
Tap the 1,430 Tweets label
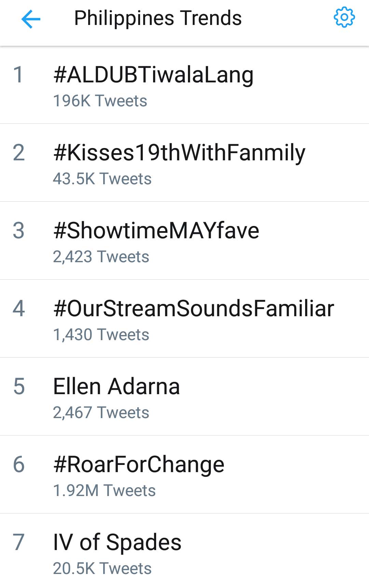tap(101, 335)
